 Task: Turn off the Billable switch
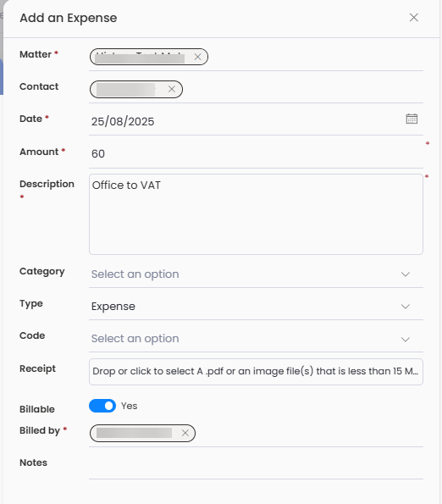tap(102, 406)
